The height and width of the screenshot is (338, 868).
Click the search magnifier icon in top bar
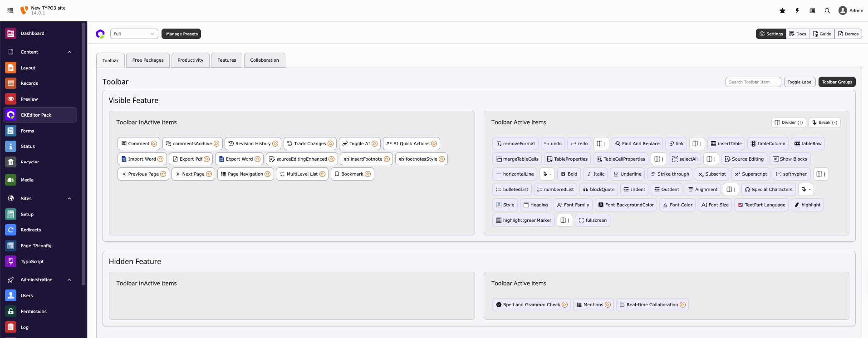[827, 10]
